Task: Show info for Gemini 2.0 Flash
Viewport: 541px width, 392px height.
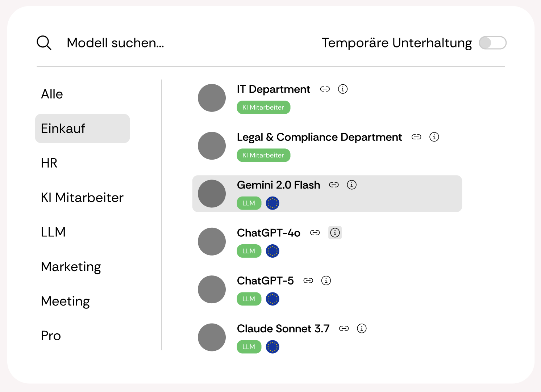Action: [x=351, y=185]
